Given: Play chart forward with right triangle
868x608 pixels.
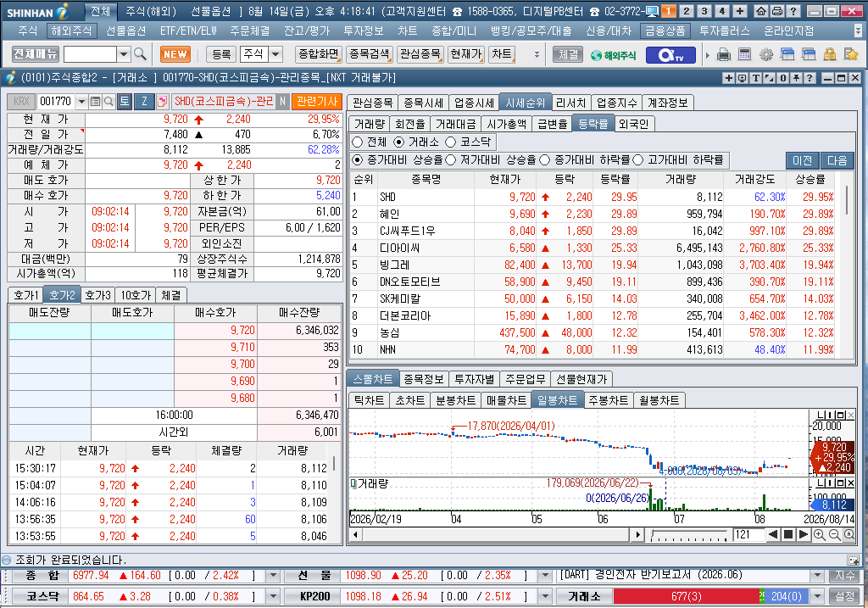Looking at the screenshot, I should 804,534.
